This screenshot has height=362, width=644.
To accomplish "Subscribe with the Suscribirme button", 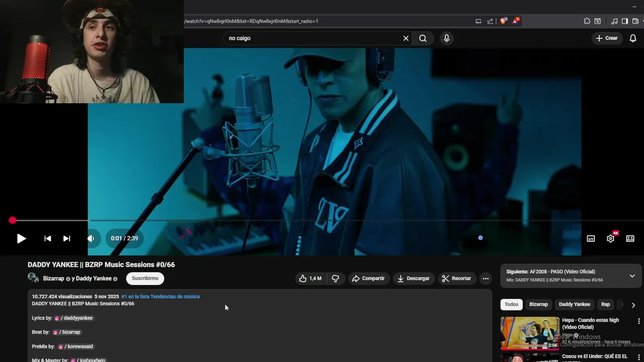I will point(145,279).
